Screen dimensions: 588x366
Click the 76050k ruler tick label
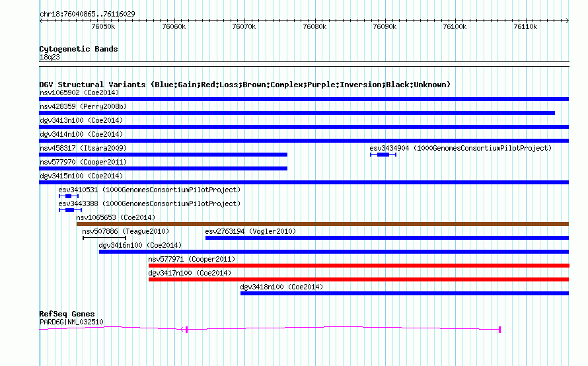[x=103, y=26]
